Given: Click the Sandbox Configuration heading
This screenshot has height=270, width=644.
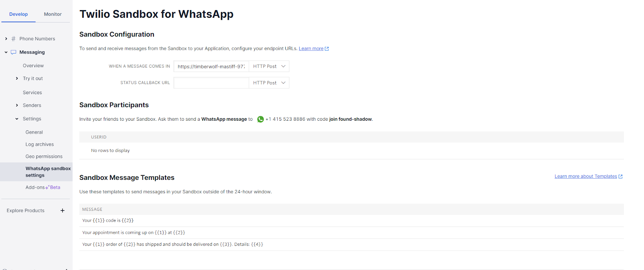Looking at the screenshot, I should pyautogui.click(x=117, y=35).
